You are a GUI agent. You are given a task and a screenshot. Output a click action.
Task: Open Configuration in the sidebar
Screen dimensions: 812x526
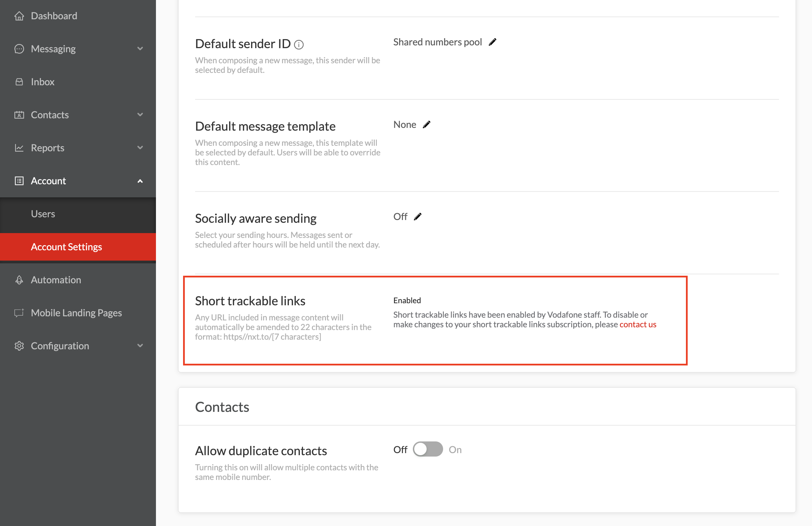point(60,346)
